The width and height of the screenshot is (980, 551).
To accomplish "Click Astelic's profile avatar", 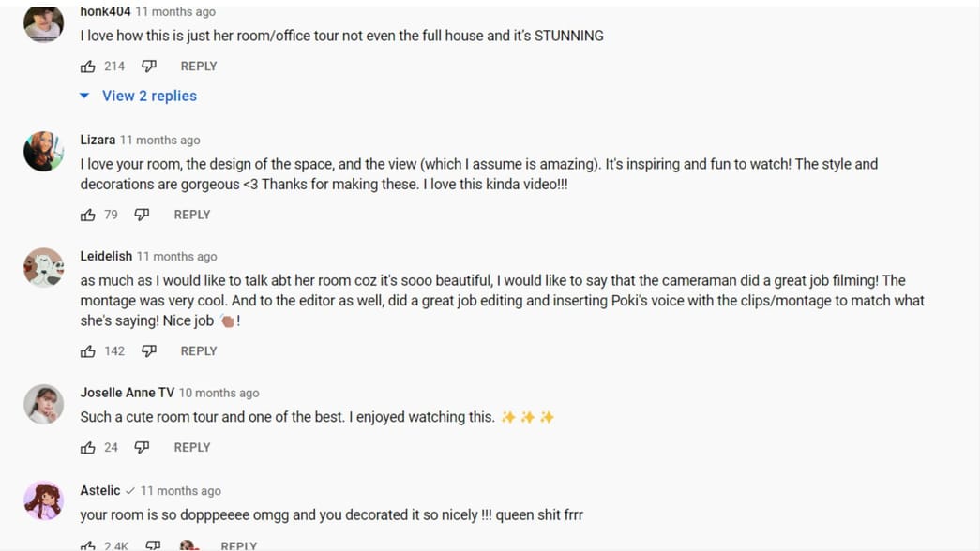I will click(43, 501).
